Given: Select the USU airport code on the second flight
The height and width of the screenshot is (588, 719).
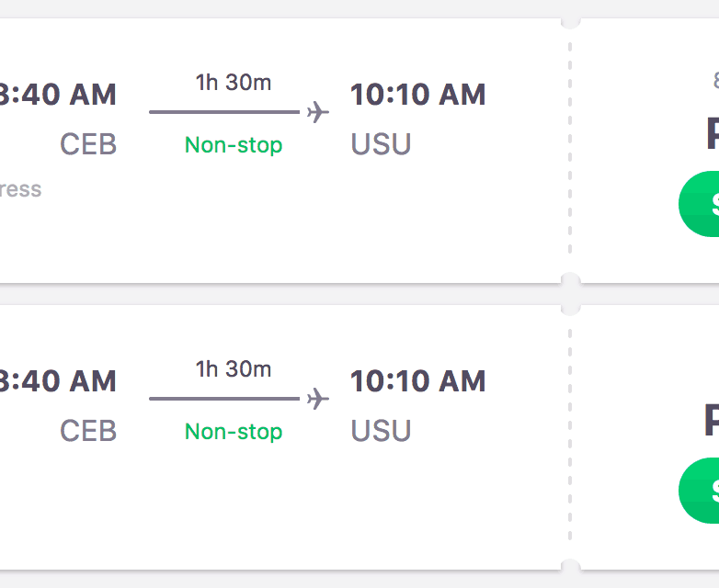Looking at the screenshot, I should coord(381,431).
